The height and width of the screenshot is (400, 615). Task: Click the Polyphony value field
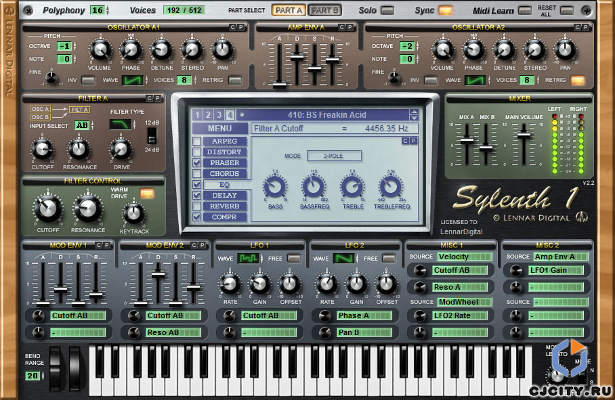[98, 10]
